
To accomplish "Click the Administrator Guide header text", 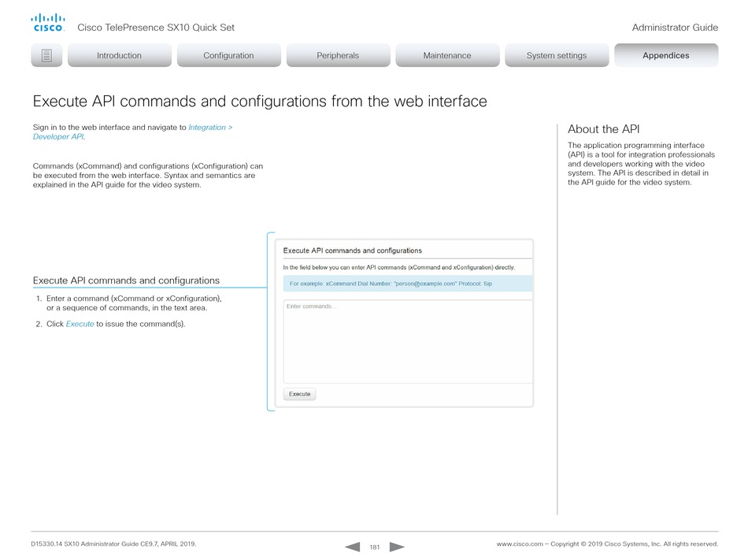I will coord(675,28).
